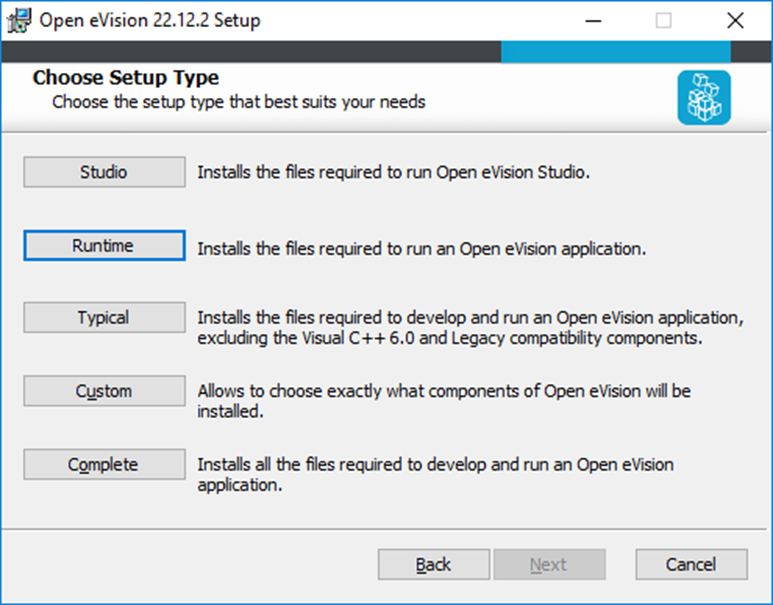Click the Complete option description text
773x605 pixels.
tap(435, 474)
